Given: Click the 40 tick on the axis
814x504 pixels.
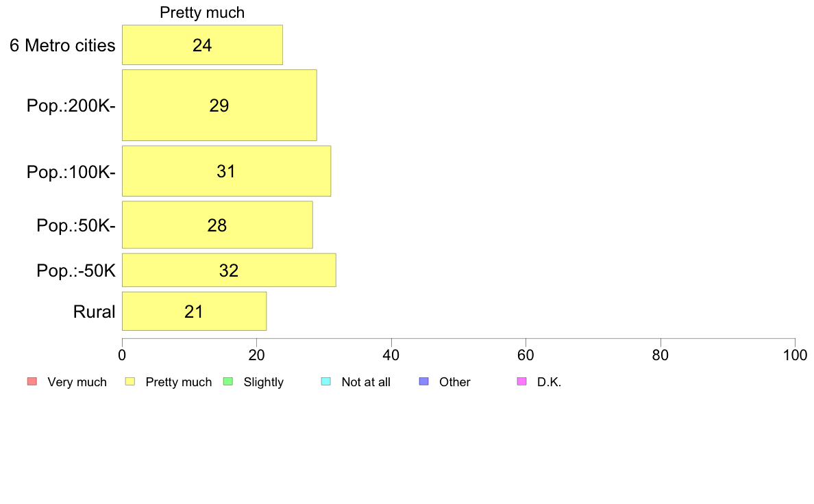Looking at the screenshot, I should tap(391, 355).
